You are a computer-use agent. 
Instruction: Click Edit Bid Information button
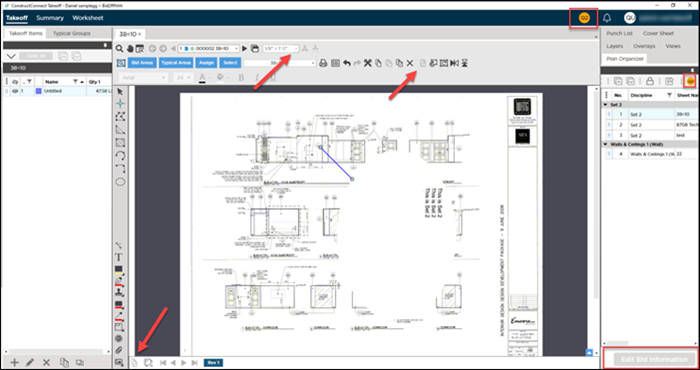tap(654, 359)
